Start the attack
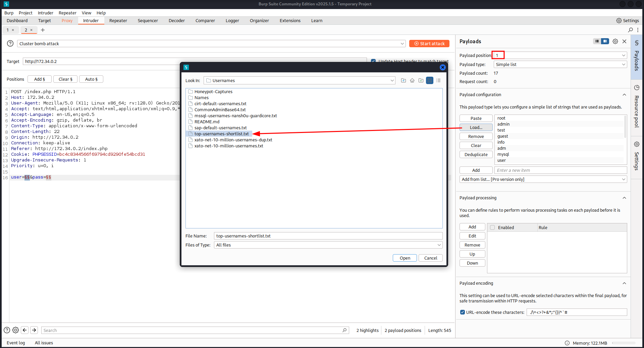The height and width of the screenshot is (348, 644). (429, 44)
